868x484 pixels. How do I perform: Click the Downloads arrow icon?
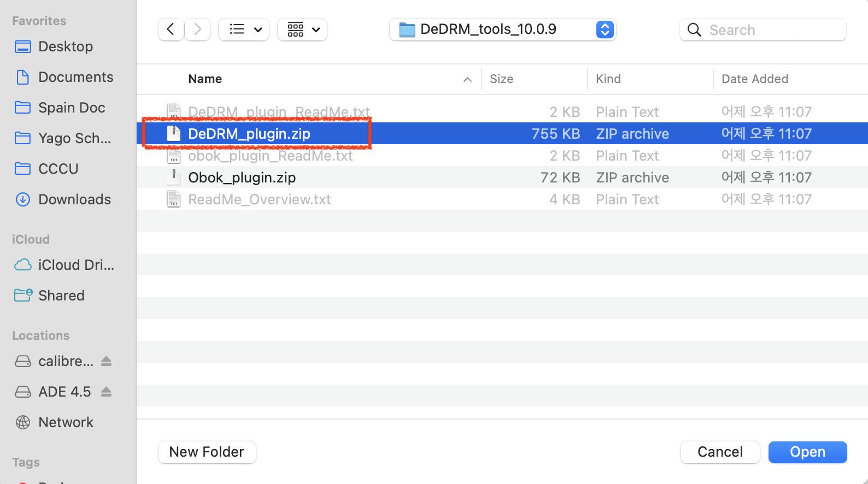pyautogui.click(x=23, y=199)
